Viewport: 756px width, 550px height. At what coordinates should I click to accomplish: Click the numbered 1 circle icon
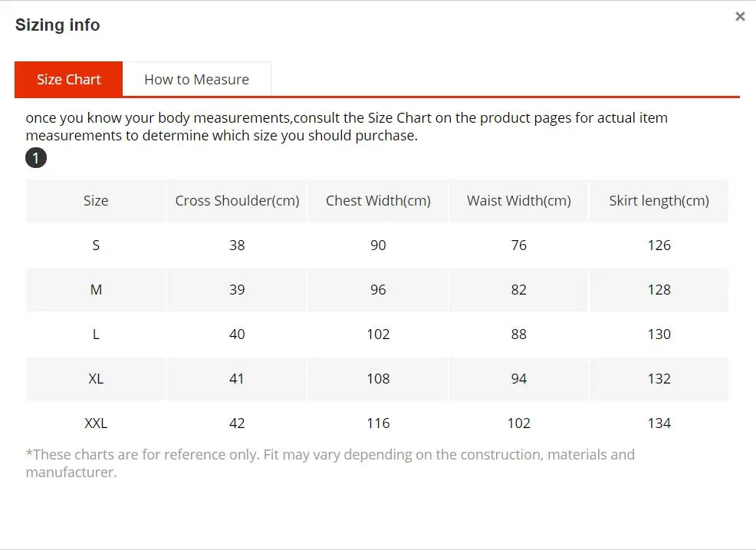pyautogui.click(x=36, y=158)
